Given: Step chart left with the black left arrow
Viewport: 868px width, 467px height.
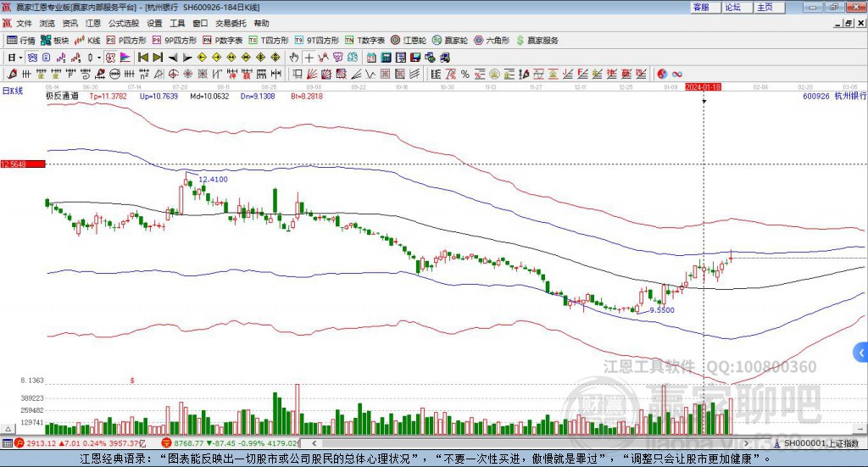Looking at the screenshot, I should pyautogui.click(x=173, y=58).
